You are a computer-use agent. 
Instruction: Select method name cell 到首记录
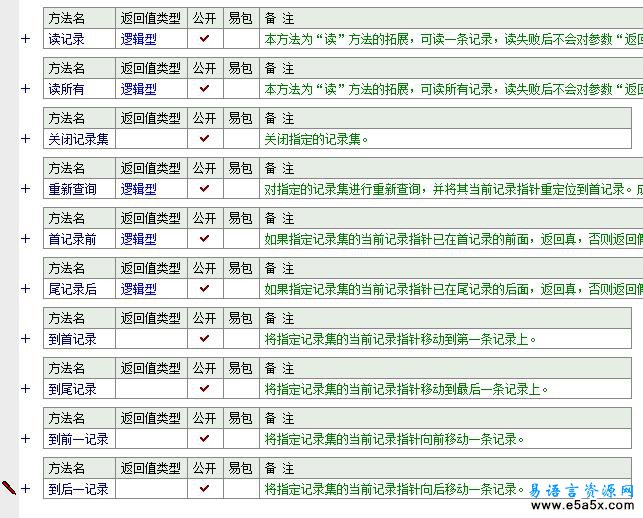pyautogui.click(x=79, y=339)
